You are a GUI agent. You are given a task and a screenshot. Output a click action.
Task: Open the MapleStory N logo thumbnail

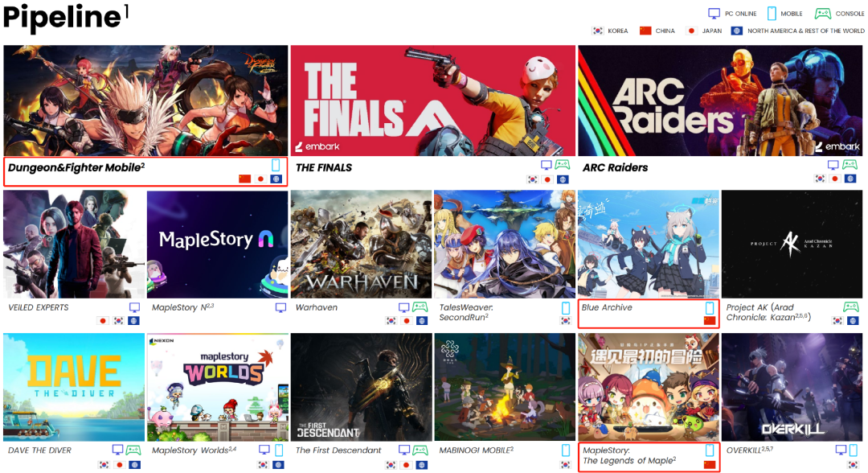pyautogui.click(x=218, y=245)
